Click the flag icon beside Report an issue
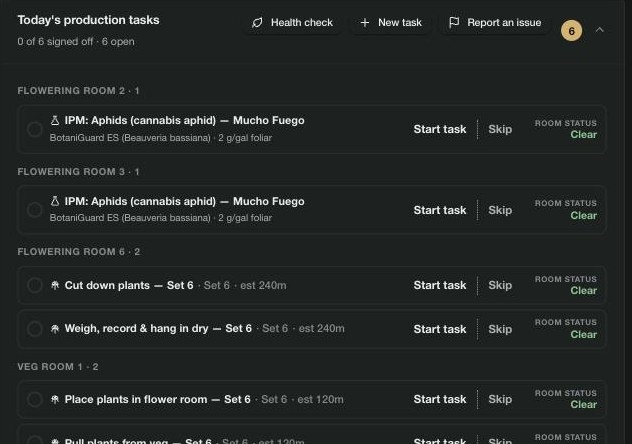 tap(454, 23)
